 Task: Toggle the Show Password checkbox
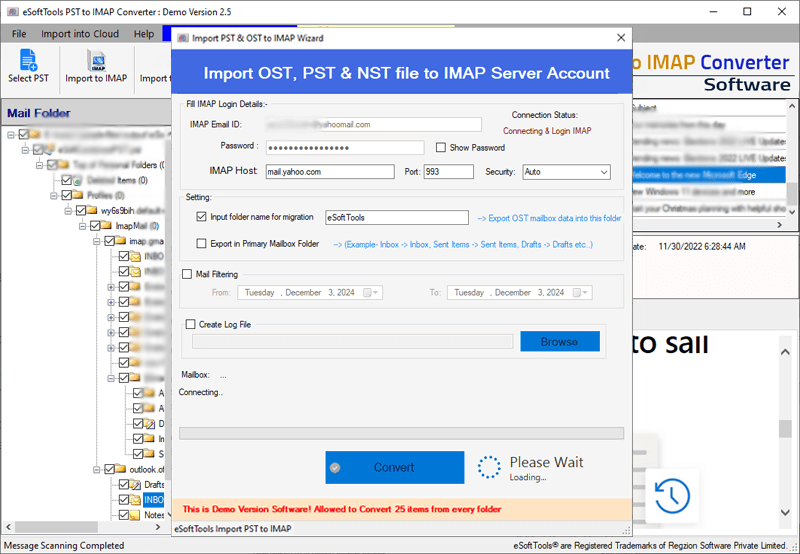441,147
